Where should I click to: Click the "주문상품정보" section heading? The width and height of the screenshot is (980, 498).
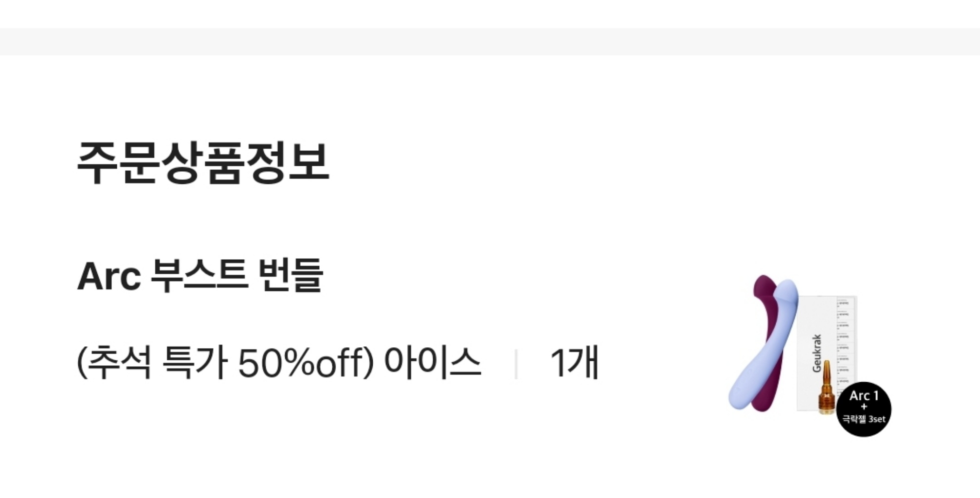[203, 162]
